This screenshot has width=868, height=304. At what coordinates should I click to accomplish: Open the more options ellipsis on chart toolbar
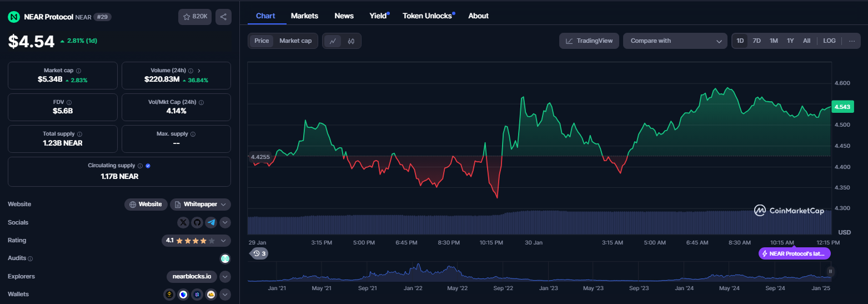[851, 41]
